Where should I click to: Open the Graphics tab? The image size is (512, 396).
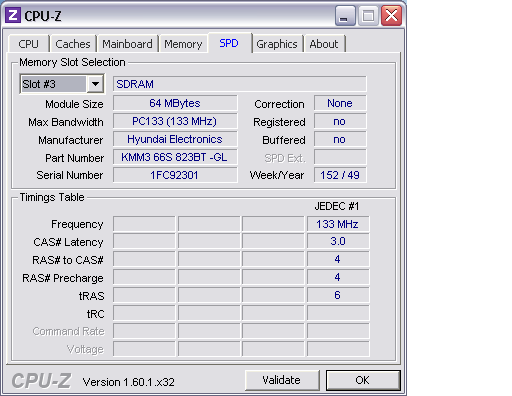point(277,44)
